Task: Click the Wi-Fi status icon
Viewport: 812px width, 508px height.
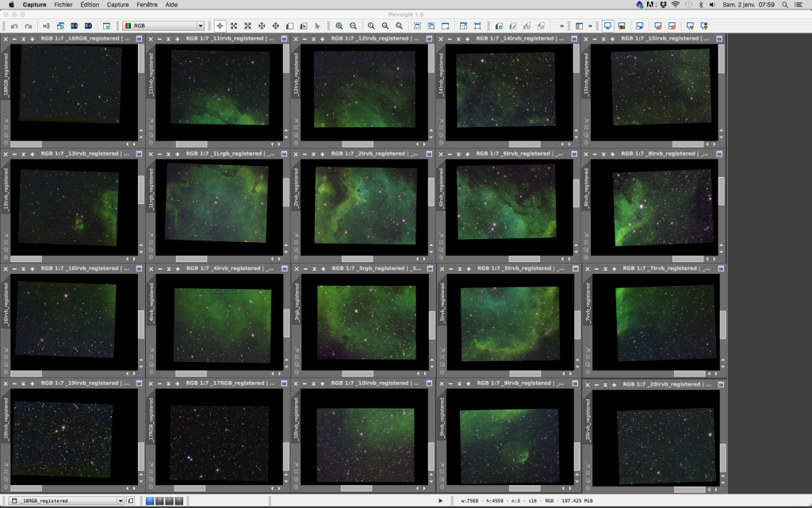Action: coord(676,5)
